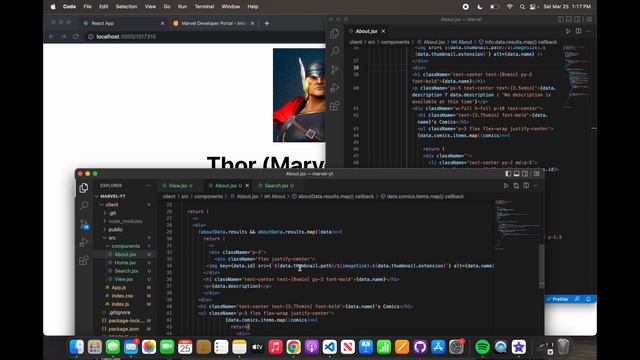Expand node_modules folder in Explorer

pyautogui.click(x=125, y=221)
